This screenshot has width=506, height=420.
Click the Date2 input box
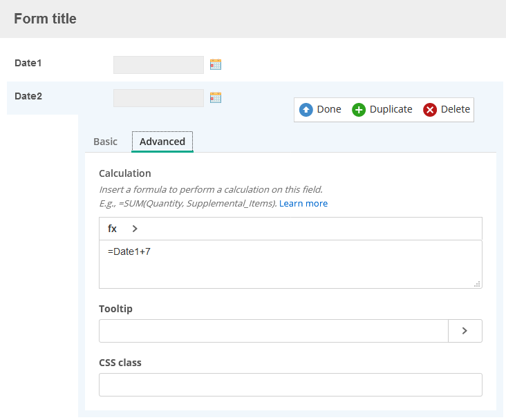coord(158,98)
